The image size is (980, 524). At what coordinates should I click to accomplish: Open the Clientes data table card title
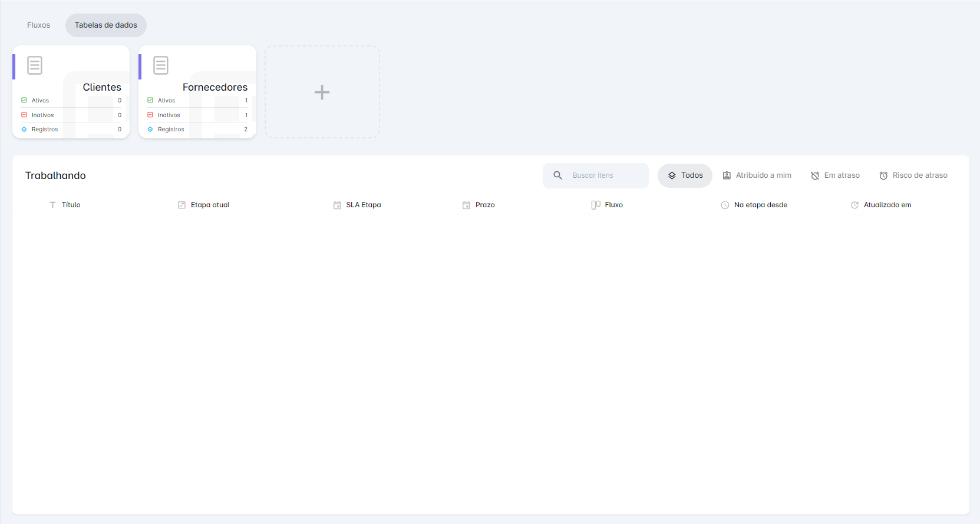(x=102, y=87)
